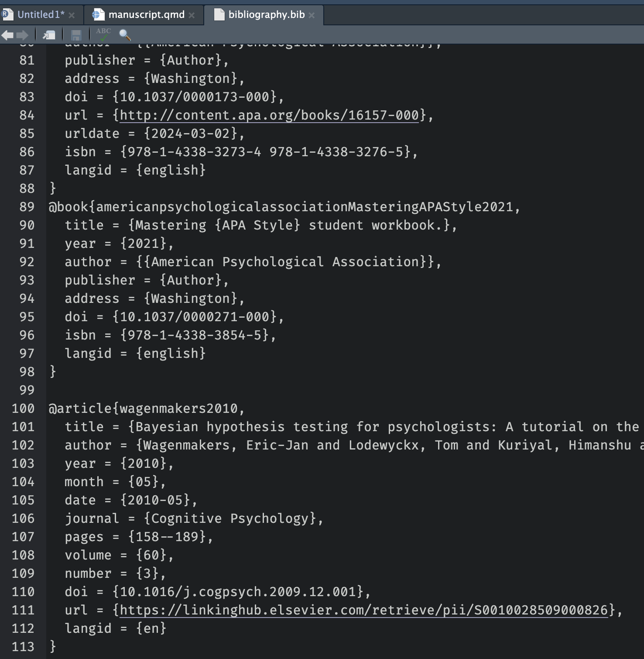Open the content.apa.org books URL
Image resolution: width=644 pixels, height=659 pixels.
pyautogui.click(x=269, y=115)
